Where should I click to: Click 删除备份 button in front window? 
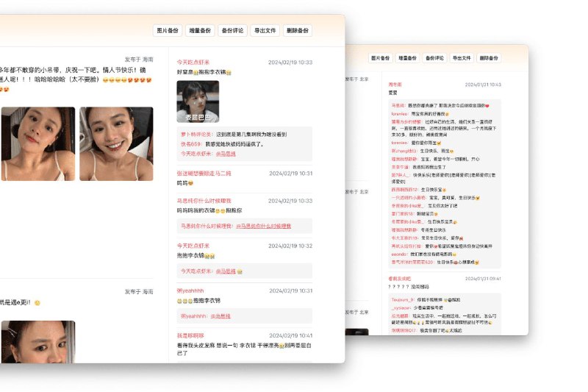point(298,30)
